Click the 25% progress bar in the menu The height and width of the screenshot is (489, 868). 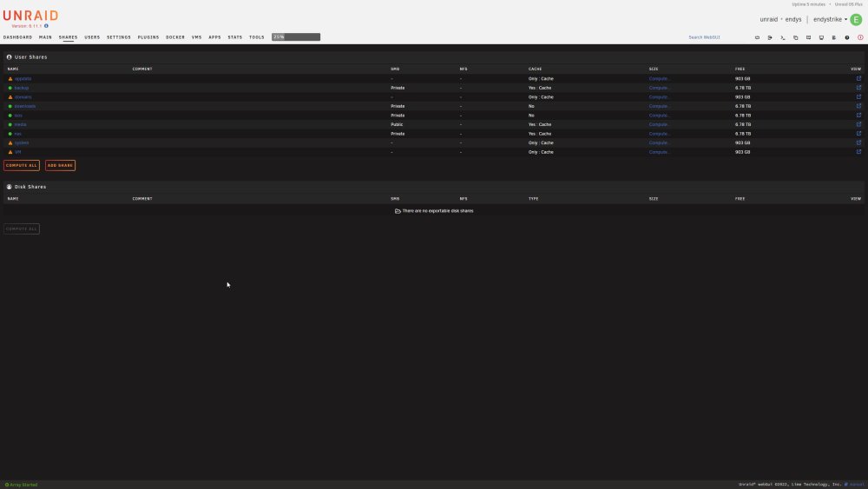coord(296,37)
